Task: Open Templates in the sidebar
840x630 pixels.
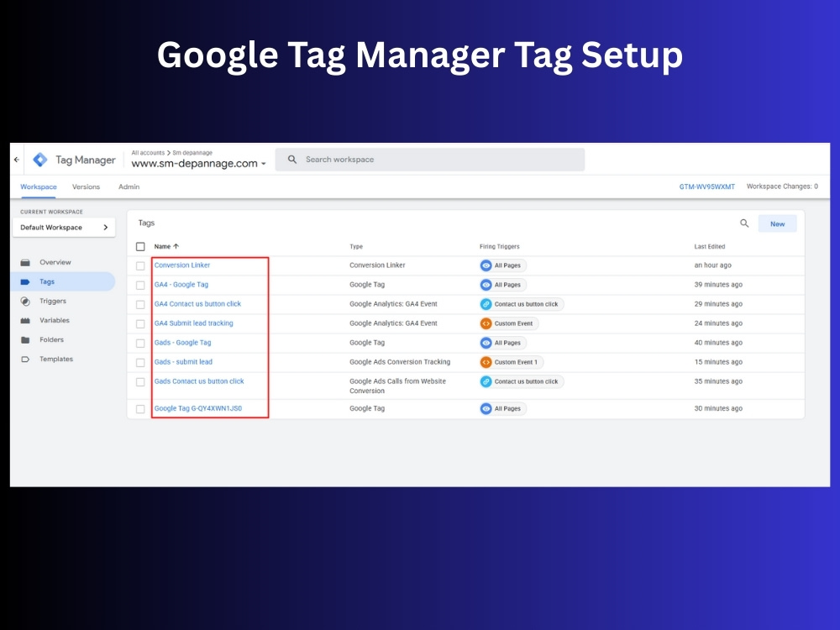Action: (x=56, y=359)
